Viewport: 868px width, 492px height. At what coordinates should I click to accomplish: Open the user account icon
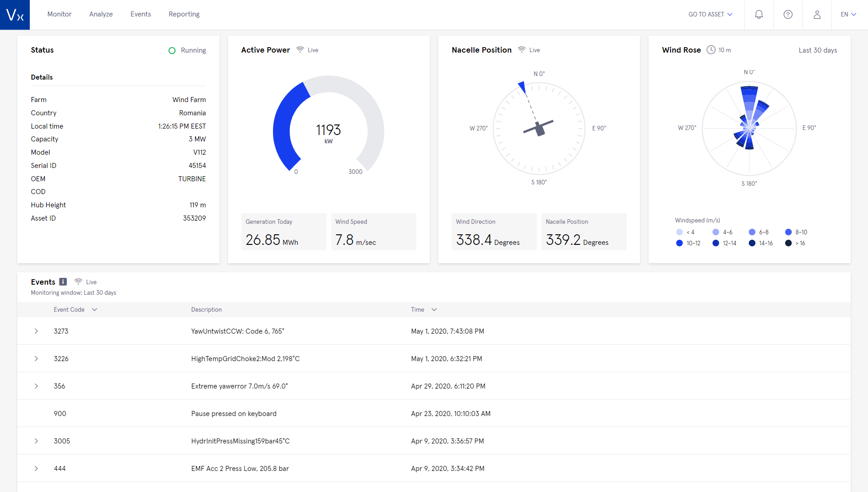point(817,15)
